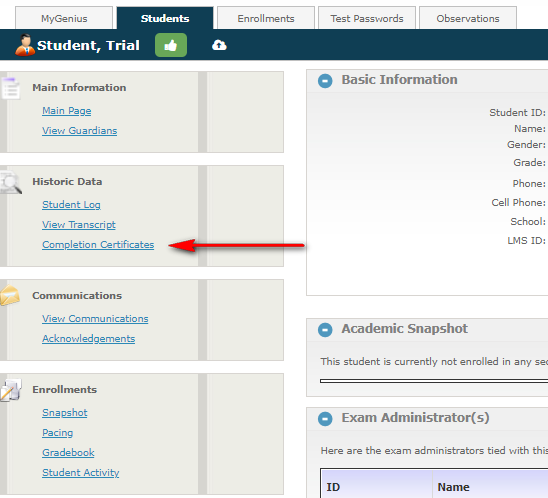
Task: Click the School label
Action: point(528,221)
